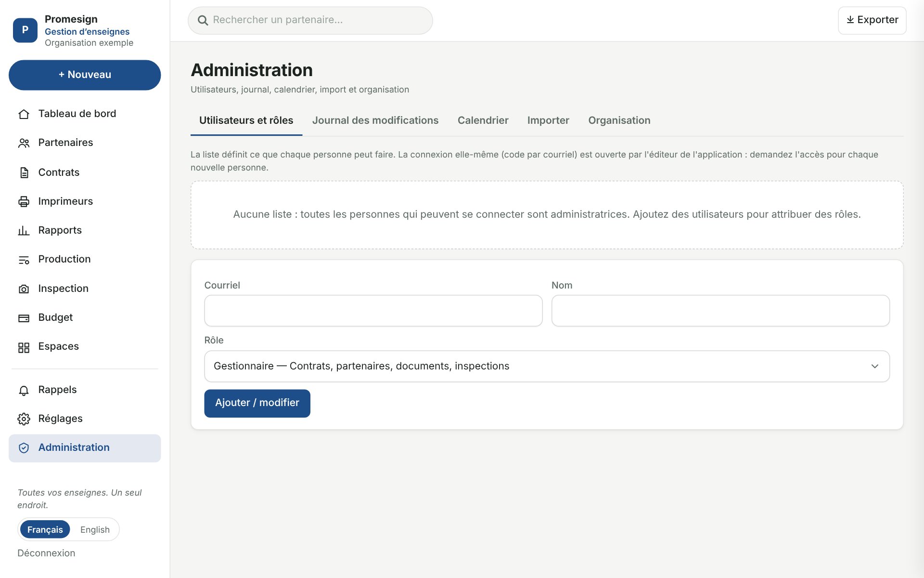Click the download arrow on Exporter
The image size is (924, 578).
[850, 20]
